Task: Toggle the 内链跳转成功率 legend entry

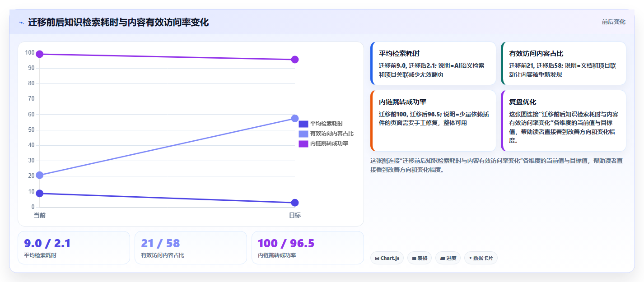Action: pyautogui.click(x=323, y=143)
